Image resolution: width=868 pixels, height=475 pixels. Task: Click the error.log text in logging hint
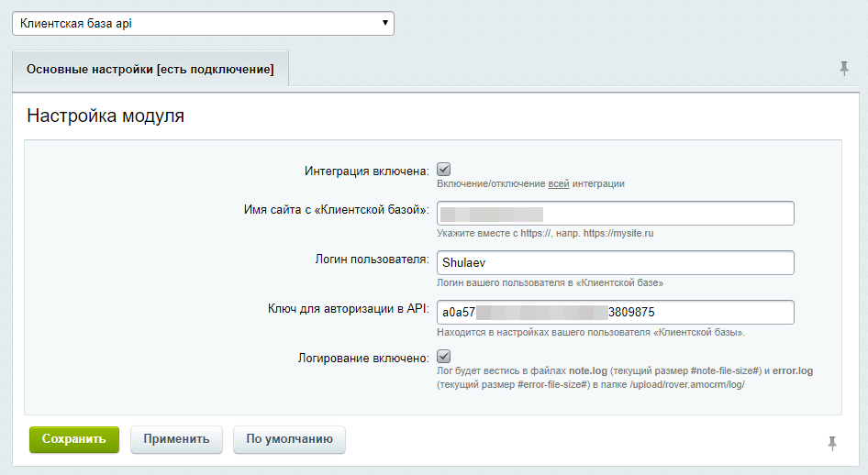pos(793,370)
